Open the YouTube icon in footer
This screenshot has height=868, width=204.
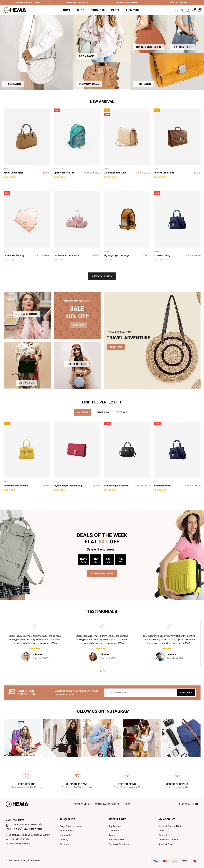(197, 804)
